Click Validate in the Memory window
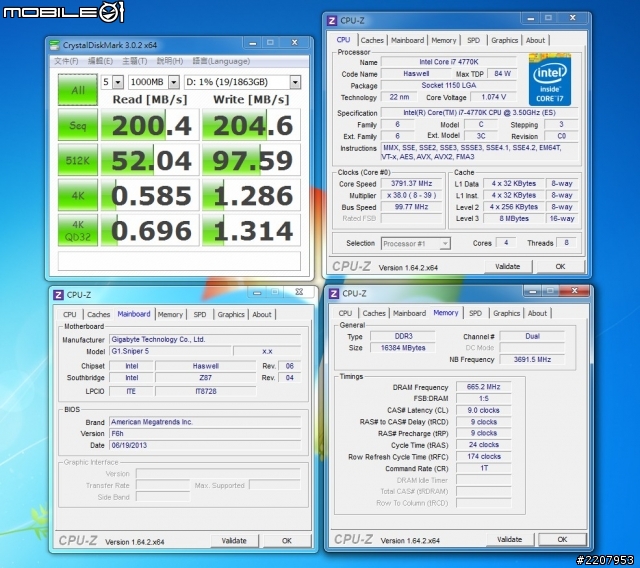The width and height of the screenshot is (640, 568). point(510,540)
